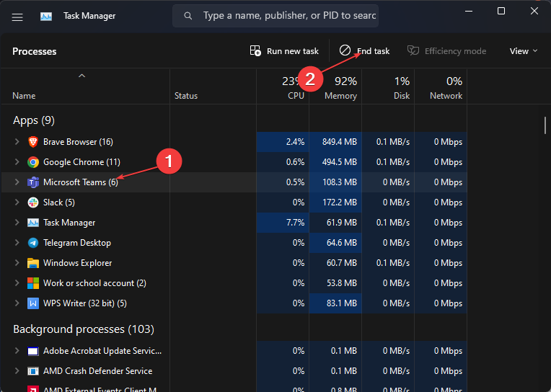Expand the Microsoft Teams process group
The height and width of the screenshot is (392, 551).
tap(17, 182)
